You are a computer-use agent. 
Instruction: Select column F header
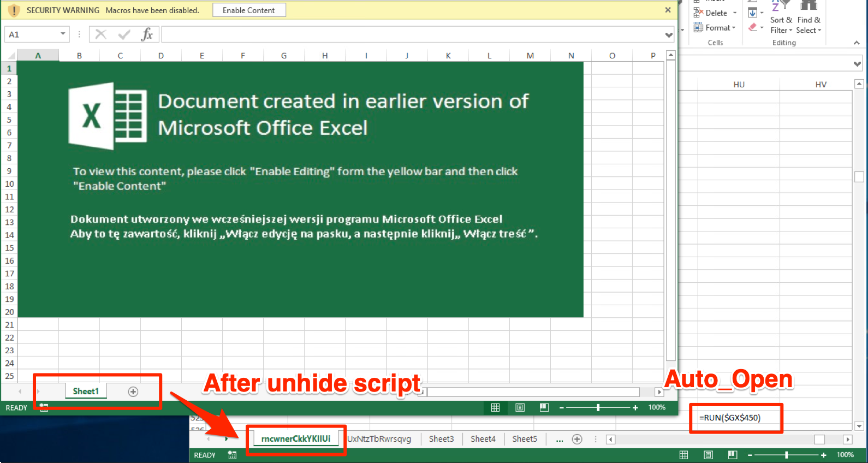pos(243,55)
